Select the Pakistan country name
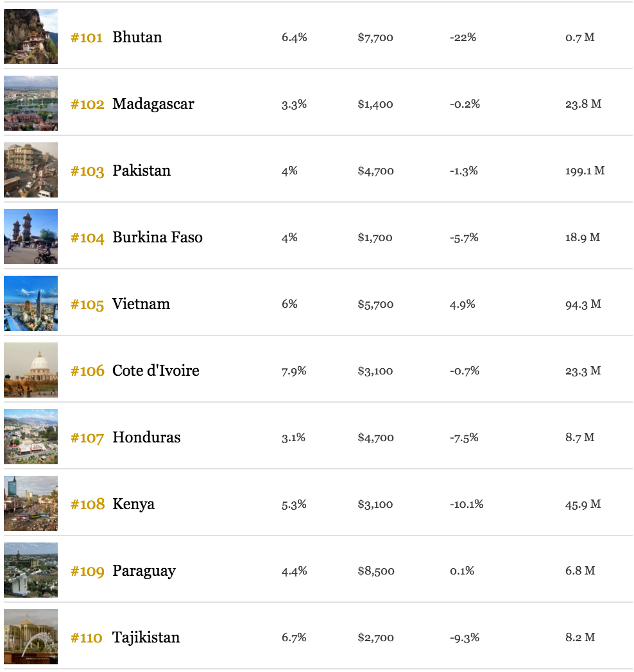The width and height of the screenshot is (634, 672). click(x=142, y=171)
